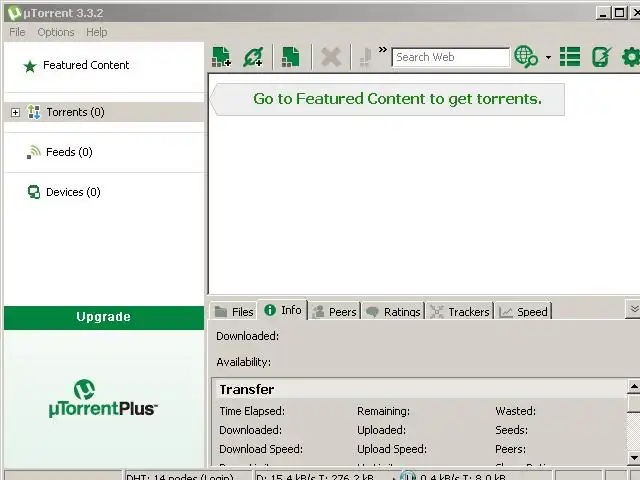Minimize the µTorrent window
Image resolution: width=640 pixels, height=480 pixels.
[603, 13]
